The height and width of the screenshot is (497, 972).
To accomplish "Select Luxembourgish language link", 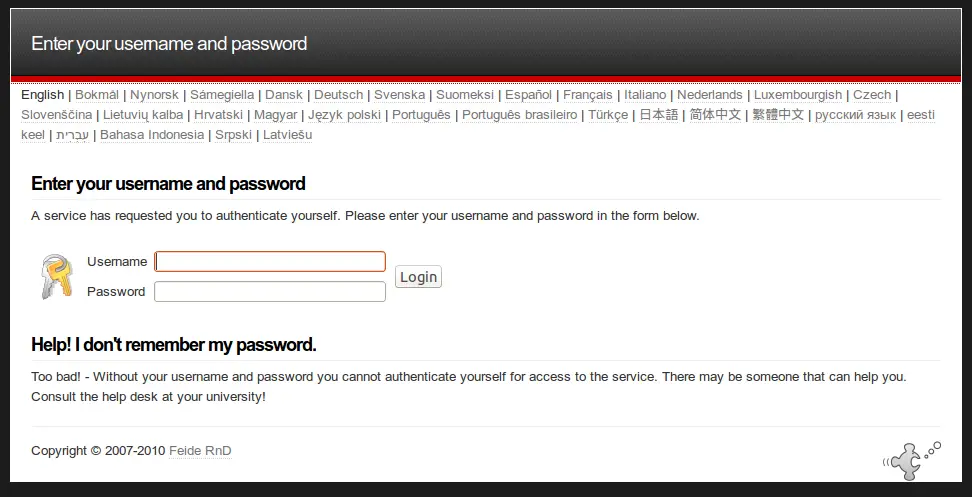I will 798,95.
